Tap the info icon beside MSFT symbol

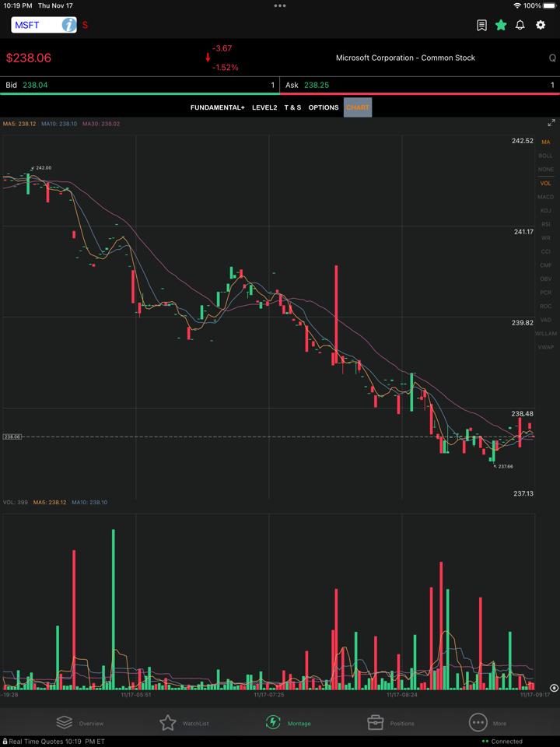pos(68,25)
